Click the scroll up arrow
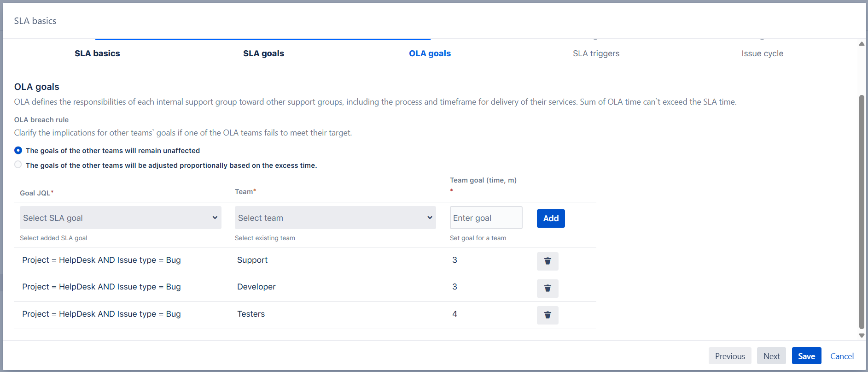 [x=862, y=44]
